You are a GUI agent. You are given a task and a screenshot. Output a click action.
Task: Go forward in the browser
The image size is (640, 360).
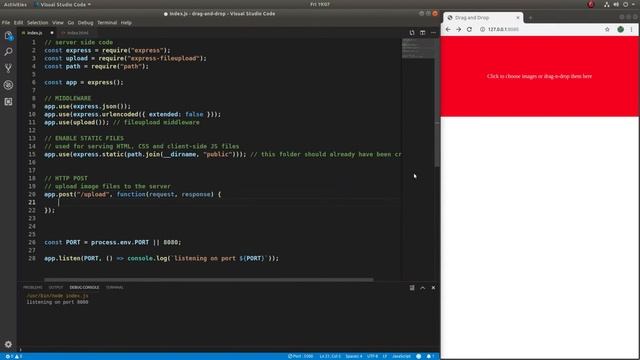(458, 29)
